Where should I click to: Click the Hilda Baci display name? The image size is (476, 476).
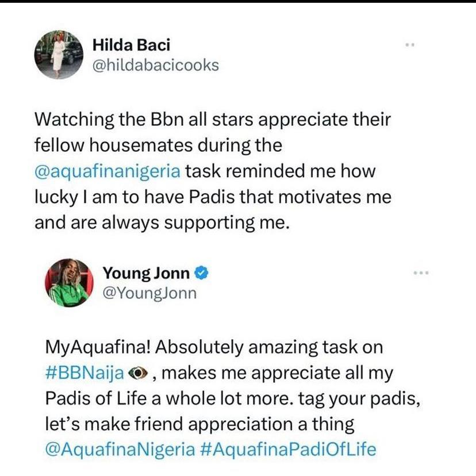[131, 45]
